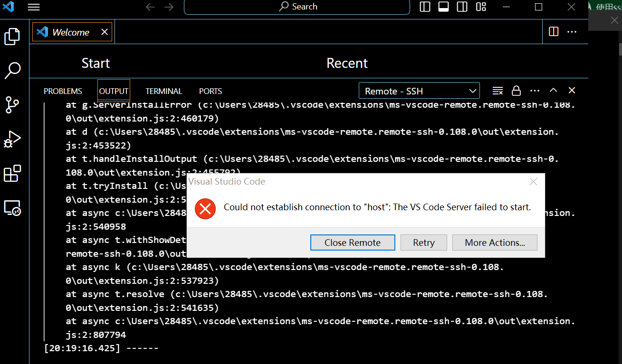Open the Search view in activity bar
Screen dimensions: 622x364
(12, 70)
